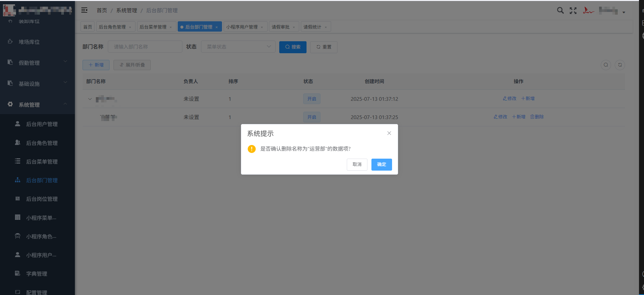The image size is (644, 295).
Task: Click 新增 in the second department row
Action: point(519,117)
